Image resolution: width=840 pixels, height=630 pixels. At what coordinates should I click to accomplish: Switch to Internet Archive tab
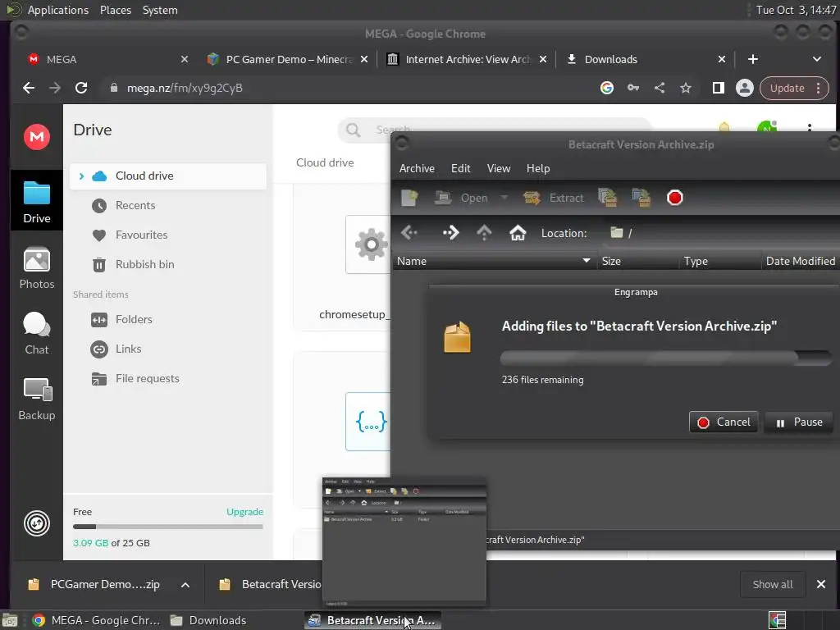point(467,59)
